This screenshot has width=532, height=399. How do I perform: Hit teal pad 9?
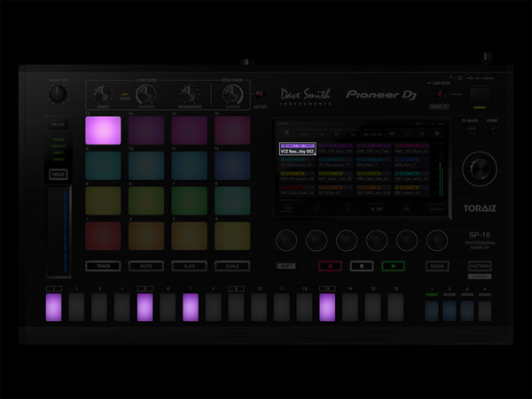coord(103,166)
